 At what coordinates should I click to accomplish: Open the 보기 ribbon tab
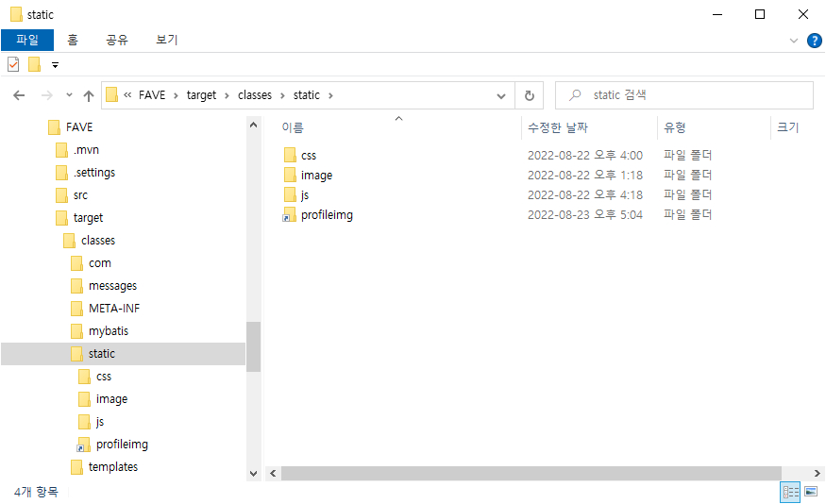point(166,40)
